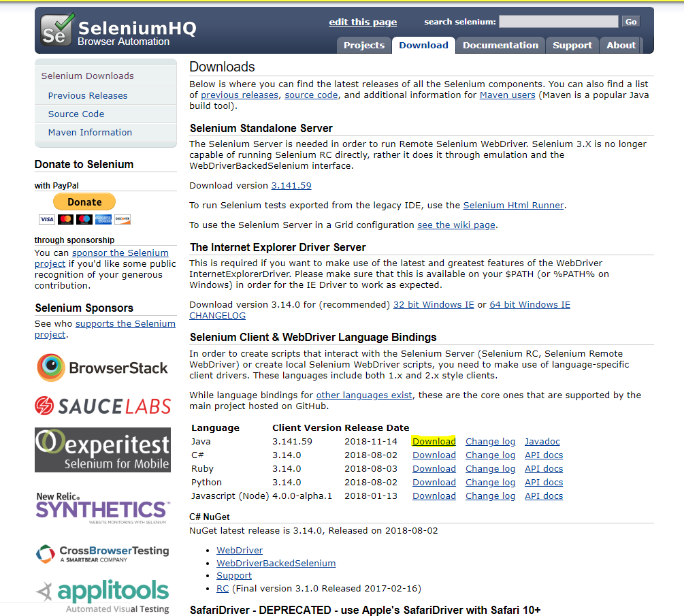Open the NuGet RC link
Image resolution: width=684 pixels, height=616 pixels.
pyautogui.click(x=223, y=589)
